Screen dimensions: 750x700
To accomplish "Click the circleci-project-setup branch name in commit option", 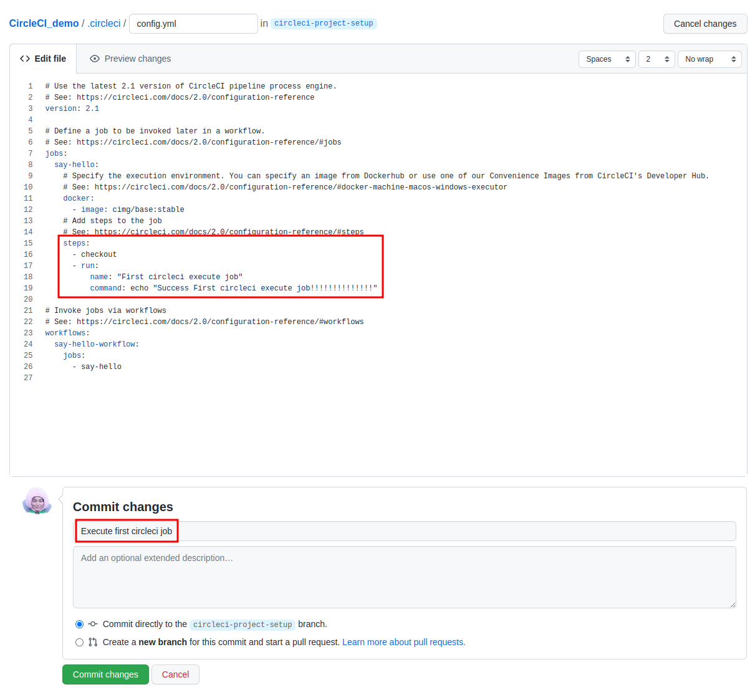I will [243, 625].
